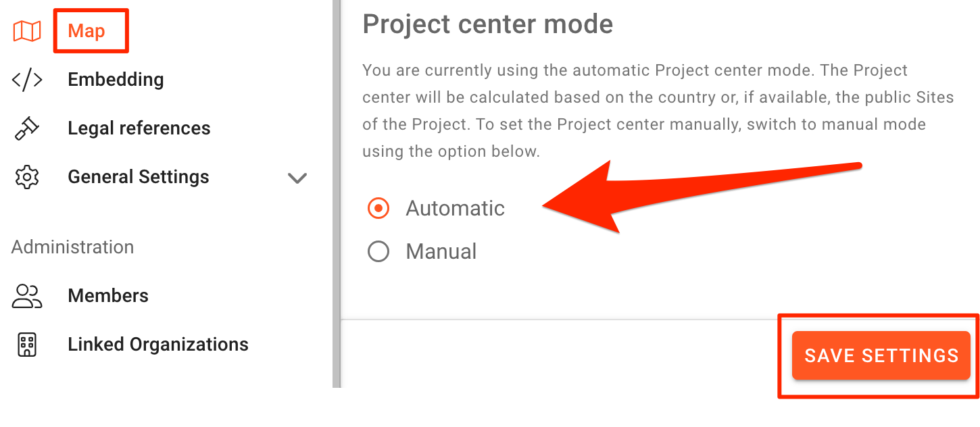Viewport: 980px width, 427px height.
Task: Navigate to the Members text label
Action: point(108,296)
